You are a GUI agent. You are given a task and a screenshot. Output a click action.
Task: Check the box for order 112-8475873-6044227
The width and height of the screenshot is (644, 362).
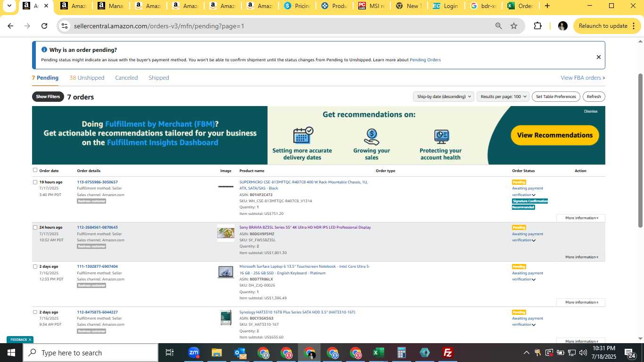pyautogui.click(x=35, y=312)
